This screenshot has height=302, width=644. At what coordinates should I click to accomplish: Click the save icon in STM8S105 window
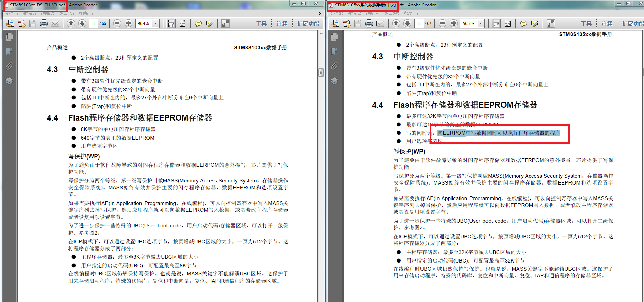click(358, 23)
